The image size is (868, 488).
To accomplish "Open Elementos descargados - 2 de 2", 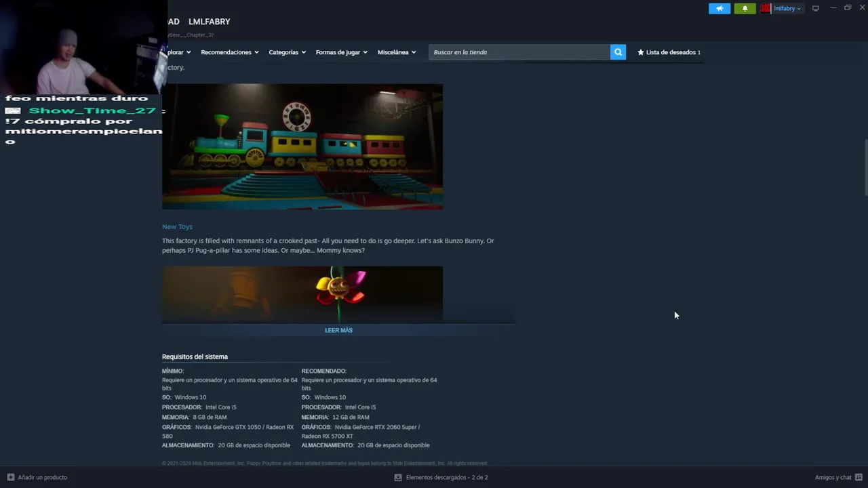I will [447, 477].
